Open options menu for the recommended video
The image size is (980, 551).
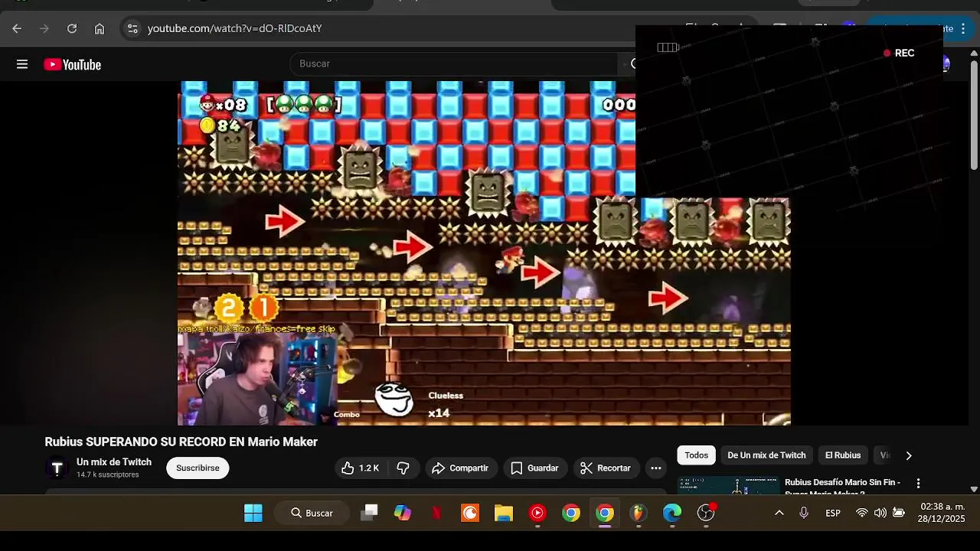918,484
